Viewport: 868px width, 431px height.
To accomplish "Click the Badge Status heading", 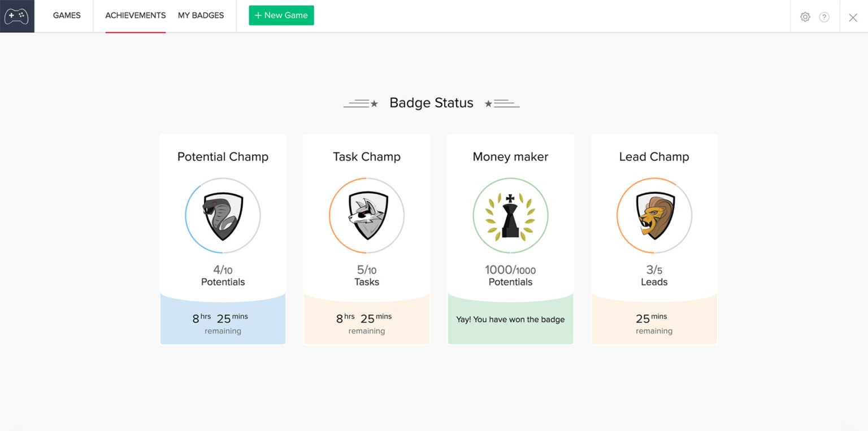I will click(x=431, y=103).
